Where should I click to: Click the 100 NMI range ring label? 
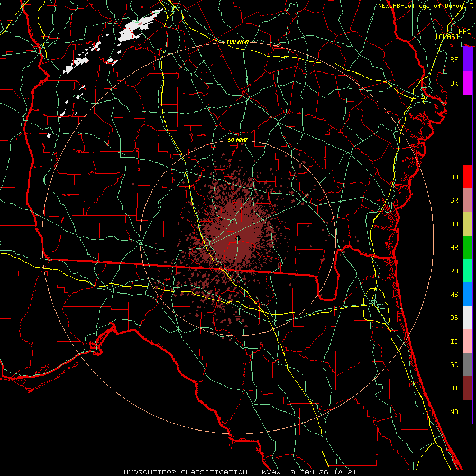pyautogui.click(x=237, y=42)
